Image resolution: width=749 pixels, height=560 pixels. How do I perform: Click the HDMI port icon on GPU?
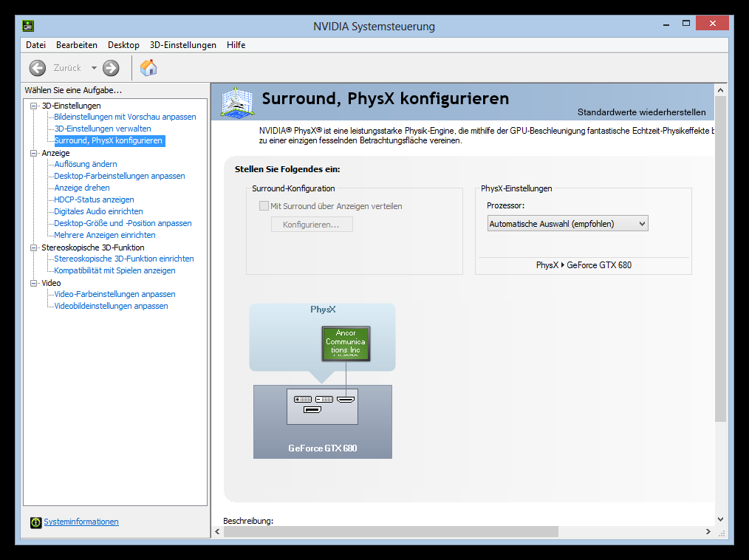click(346, 400)
